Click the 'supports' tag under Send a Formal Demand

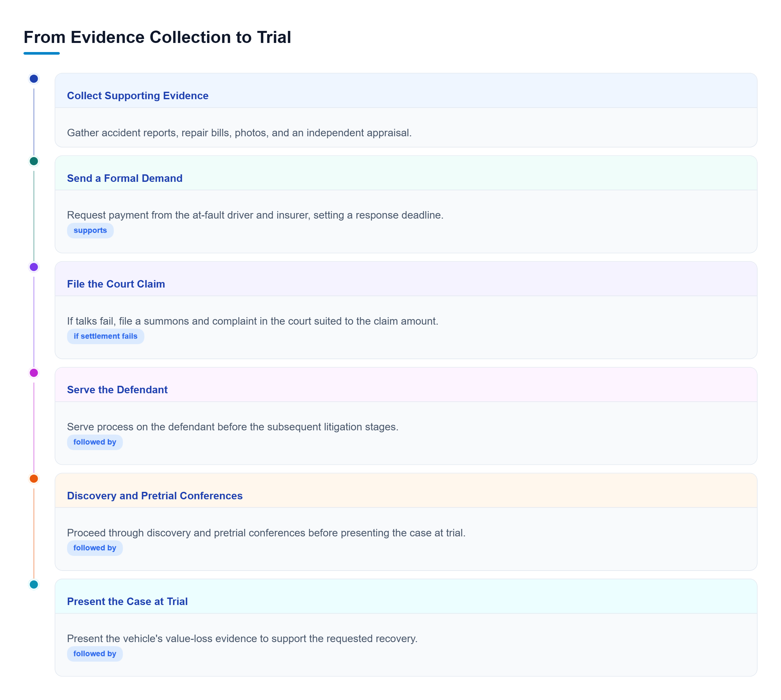coord(90,230)
